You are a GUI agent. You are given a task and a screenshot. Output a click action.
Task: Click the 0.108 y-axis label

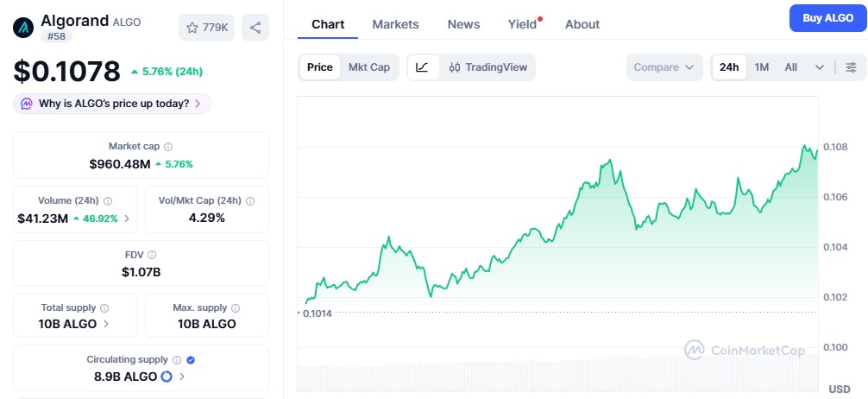835,147
